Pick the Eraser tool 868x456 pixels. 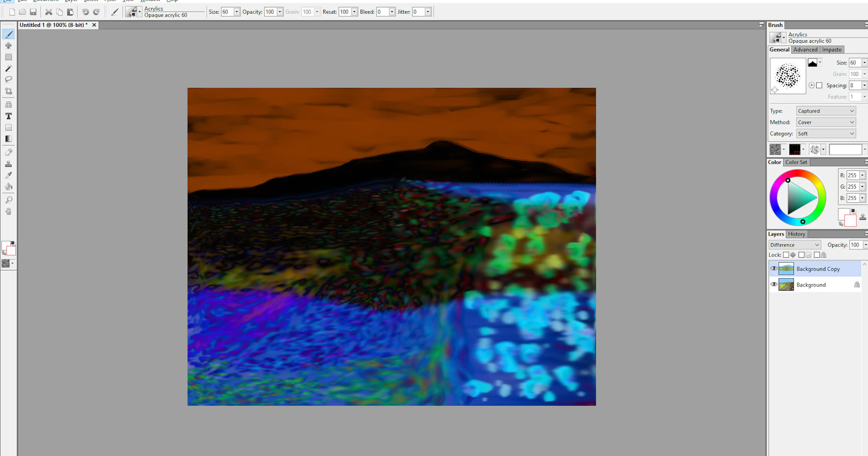point(9,152)
